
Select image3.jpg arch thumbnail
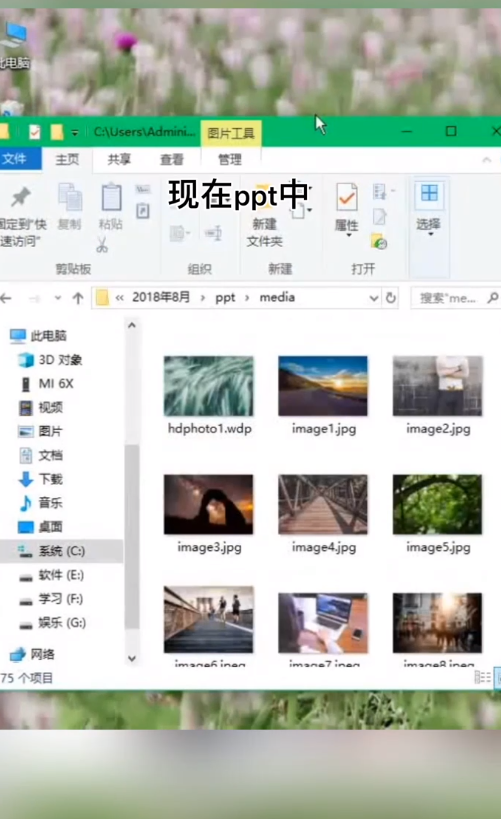tap(208, 504)
